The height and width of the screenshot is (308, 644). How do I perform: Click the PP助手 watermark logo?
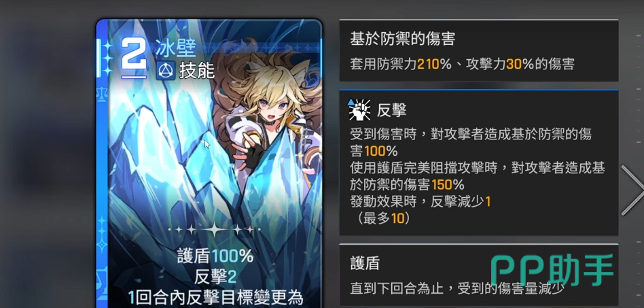[x=552, y=270]
